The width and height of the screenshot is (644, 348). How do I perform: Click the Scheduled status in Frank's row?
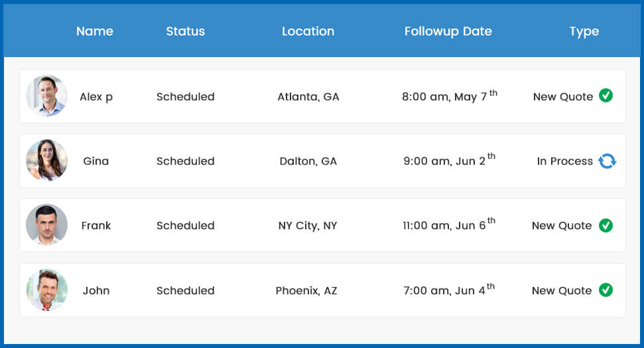point(186,226)
